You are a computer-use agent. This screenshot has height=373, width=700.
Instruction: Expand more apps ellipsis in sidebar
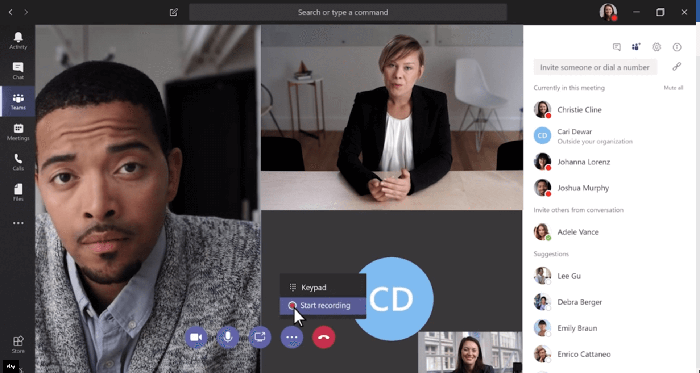pyautogui.click(x=18, y=223)
